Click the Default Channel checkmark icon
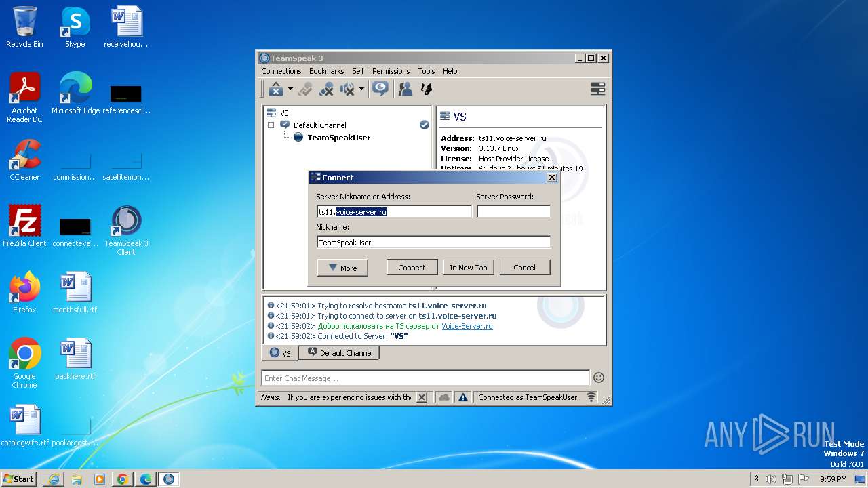This screenshot has height=488, width=868. coord(425,125)
